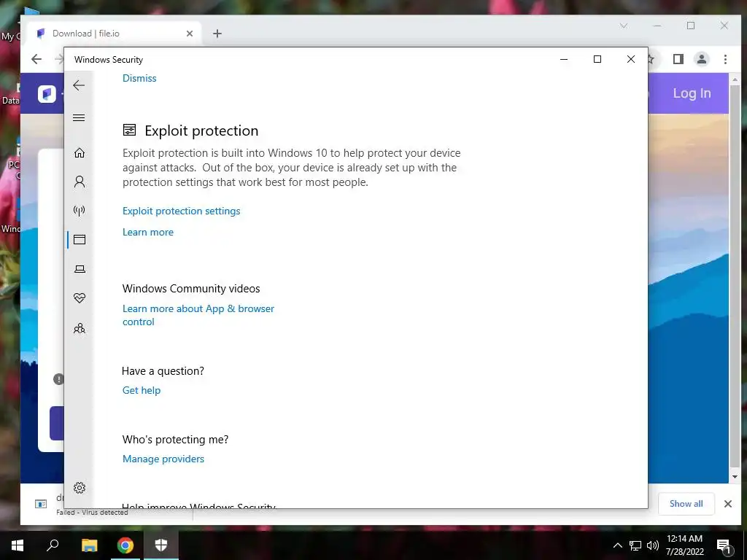Open Windows Security settings gear
Image resolution: width=747 pixels, height=560 pixels.
tap(80, 488)
